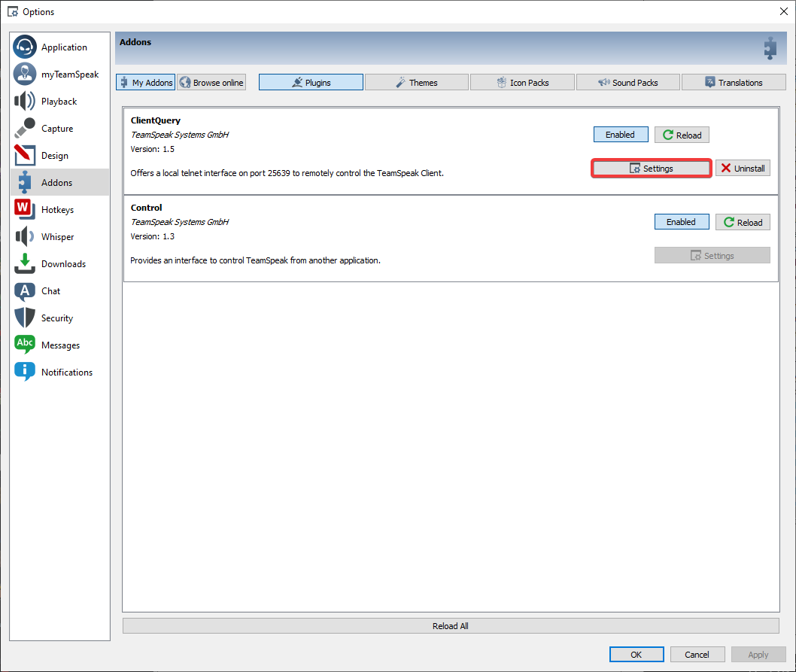Screen dimensions: 796x672
Task: Reload the Control plugin
Action: (x=743, y=222)
